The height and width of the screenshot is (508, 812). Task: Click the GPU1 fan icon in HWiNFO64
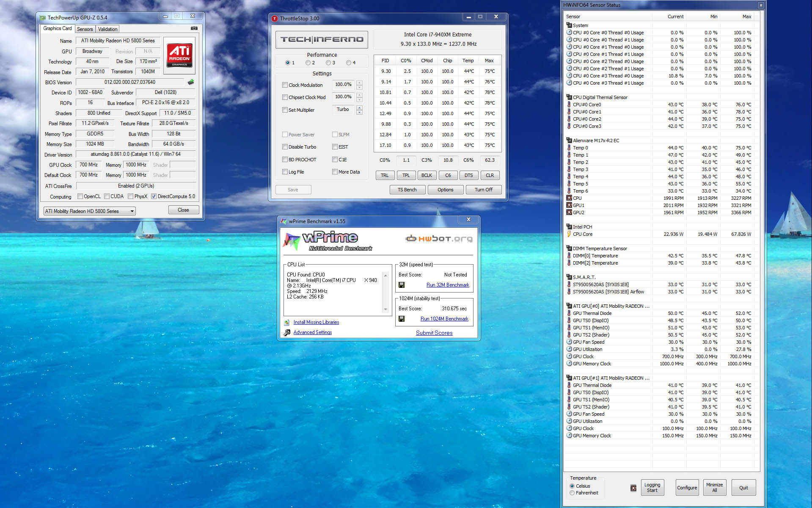click(x=569, y=205)
